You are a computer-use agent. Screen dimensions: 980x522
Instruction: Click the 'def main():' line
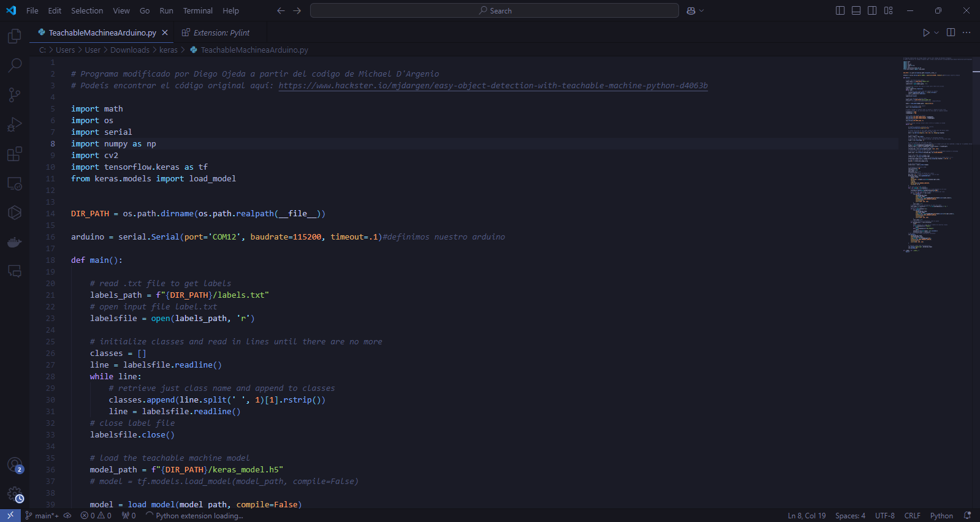[97, 260]
